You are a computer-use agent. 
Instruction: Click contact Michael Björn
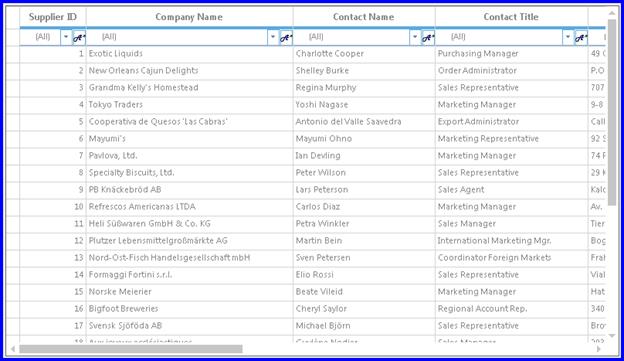coord(364,326)
